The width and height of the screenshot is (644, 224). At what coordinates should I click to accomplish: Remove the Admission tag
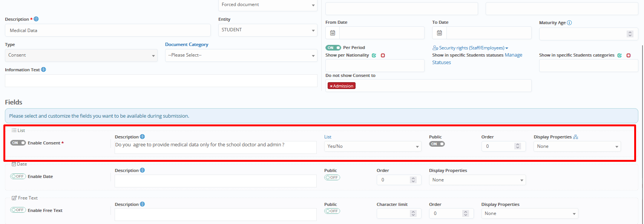(331, 86)
